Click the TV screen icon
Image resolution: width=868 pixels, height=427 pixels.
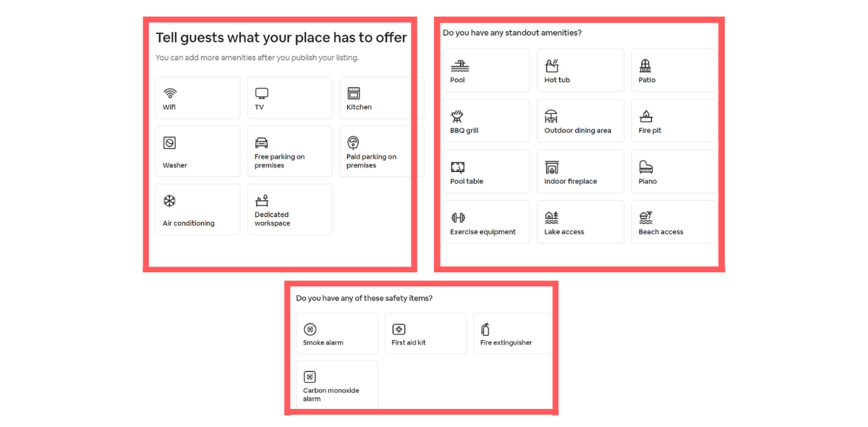[262, 93]
